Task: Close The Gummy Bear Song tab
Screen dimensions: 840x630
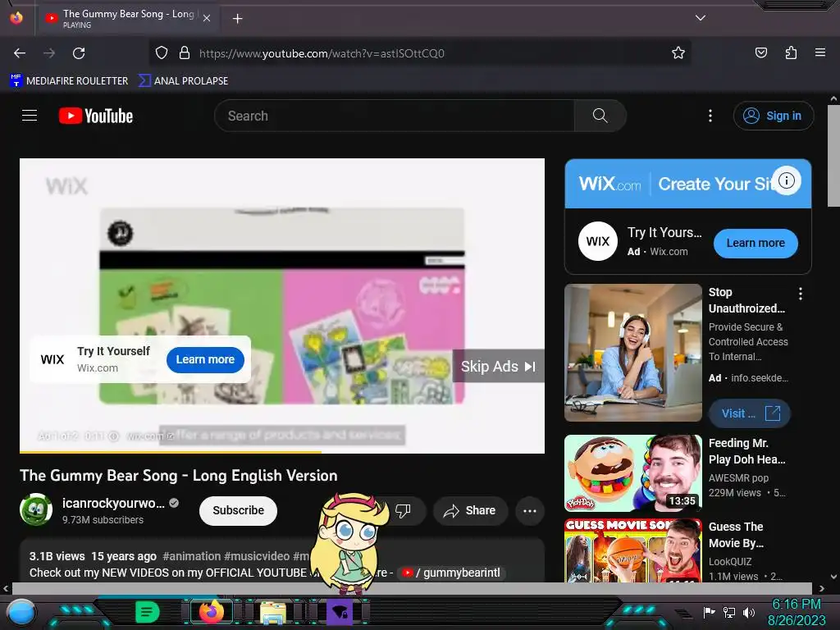Action: point(207,18)
